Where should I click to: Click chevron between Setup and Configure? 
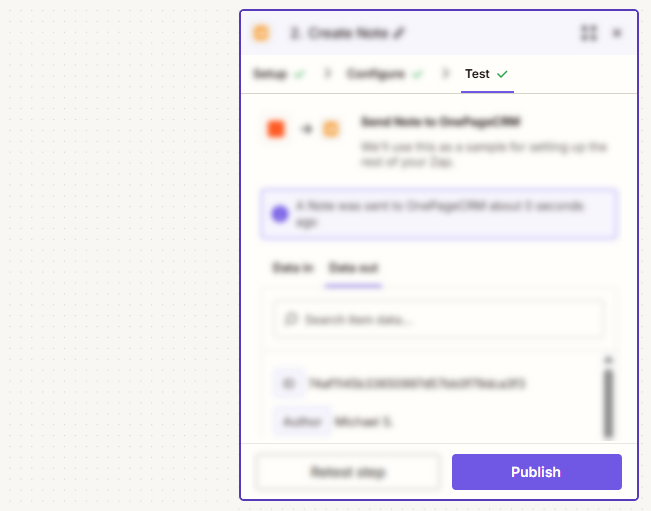(x=328, y=73)
